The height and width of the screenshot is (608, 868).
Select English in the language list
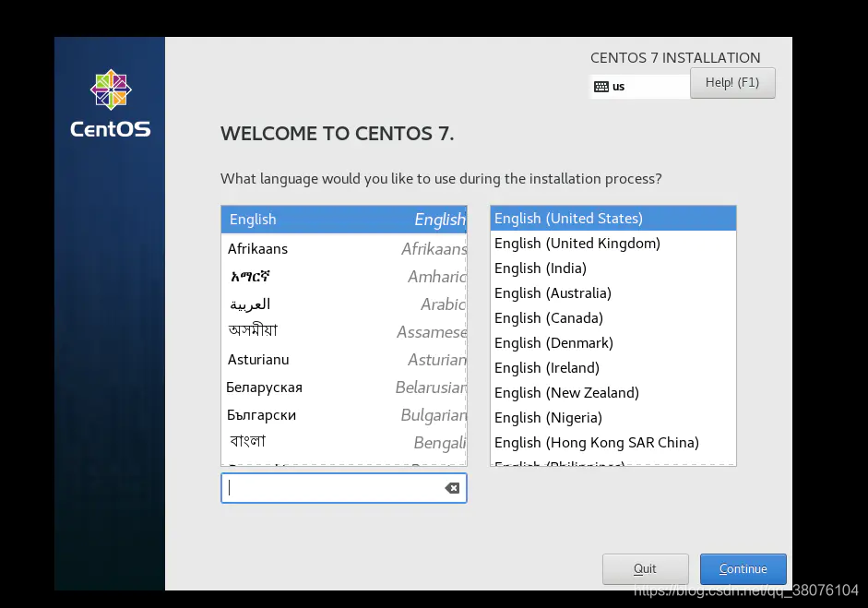pos(344,220)
